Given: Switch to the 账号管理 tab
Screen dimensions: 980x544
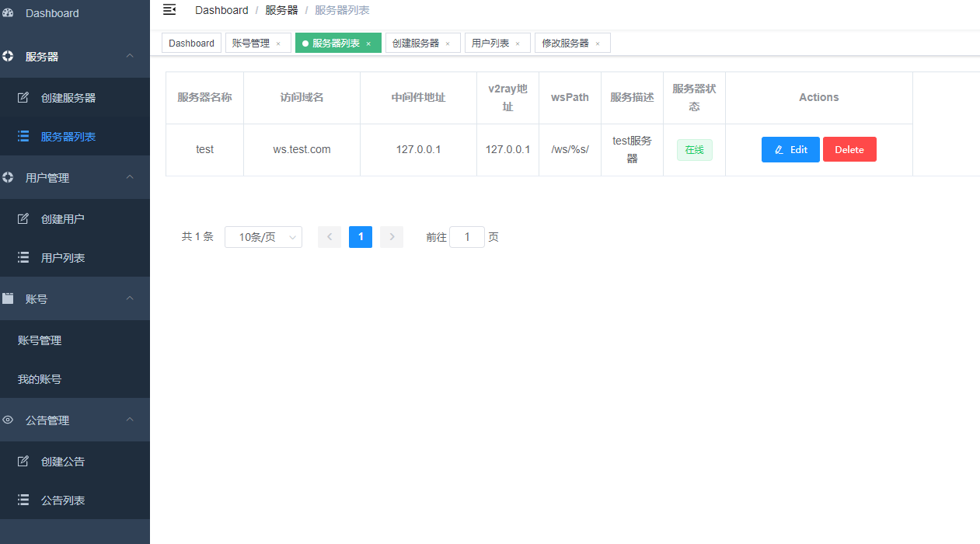Looking at the screenshot, I should (252, 43).
